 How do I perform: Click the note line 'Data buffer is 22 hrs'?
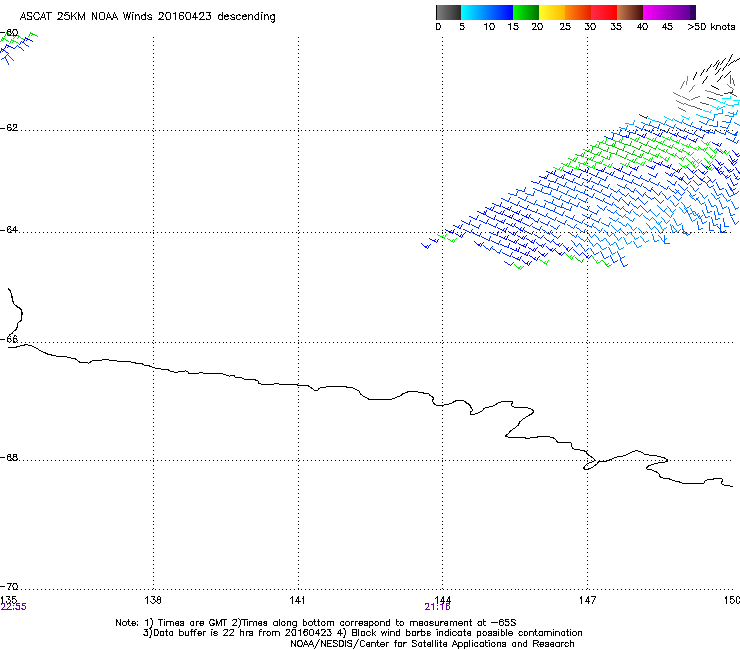coord(362,633)
